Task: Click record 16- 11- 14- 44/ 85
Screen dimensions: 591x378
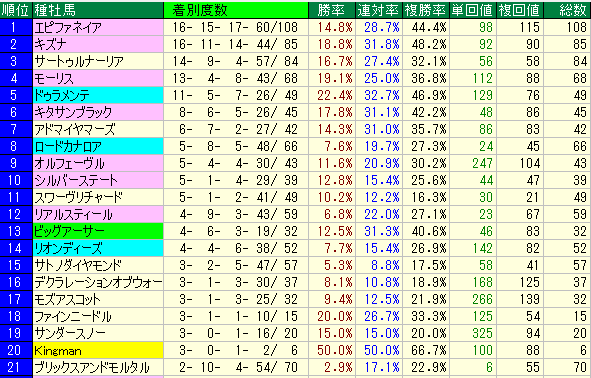Action: (236, 44)
